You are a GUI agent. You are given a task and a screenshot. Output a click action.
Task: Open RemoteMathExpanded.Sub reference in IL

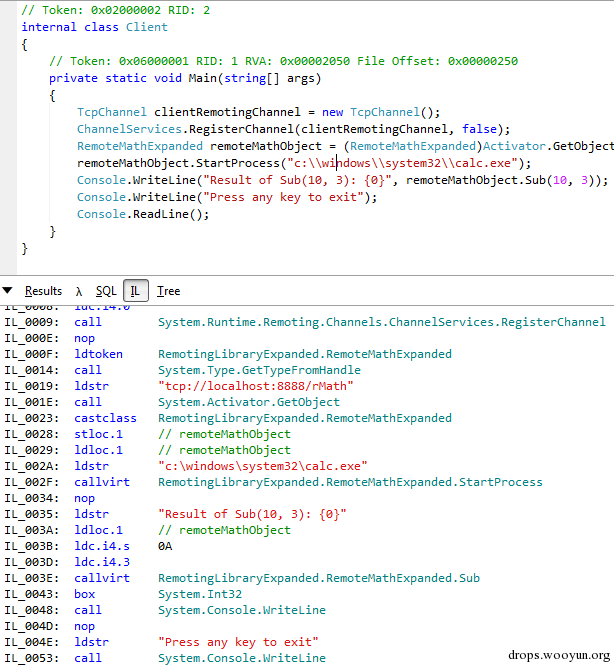(x=318, y=578)
